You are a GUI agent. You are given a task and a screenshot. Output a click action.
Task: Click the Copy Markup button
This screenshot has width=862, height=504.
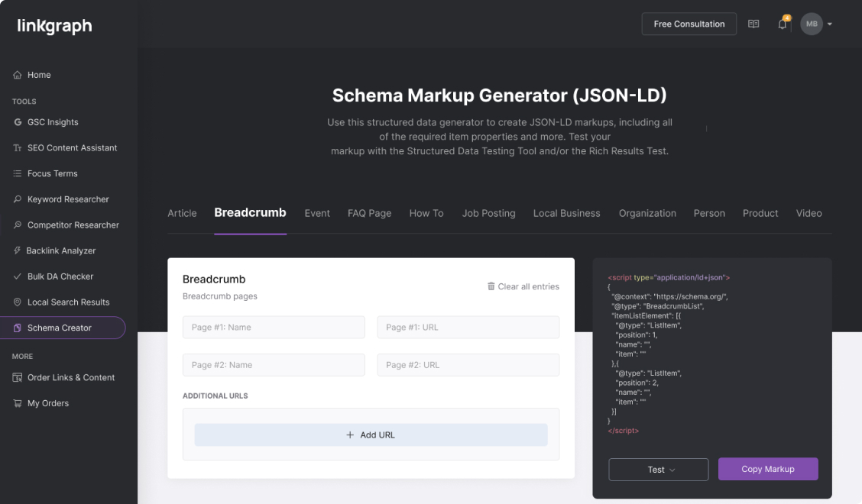(x=768, y=469)
